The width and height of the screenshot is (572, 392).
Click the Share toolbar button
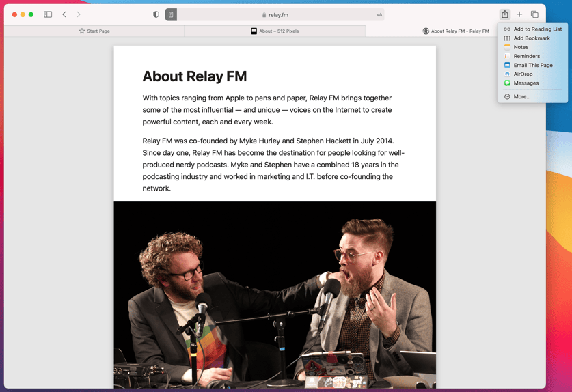[x=504, y=14]
